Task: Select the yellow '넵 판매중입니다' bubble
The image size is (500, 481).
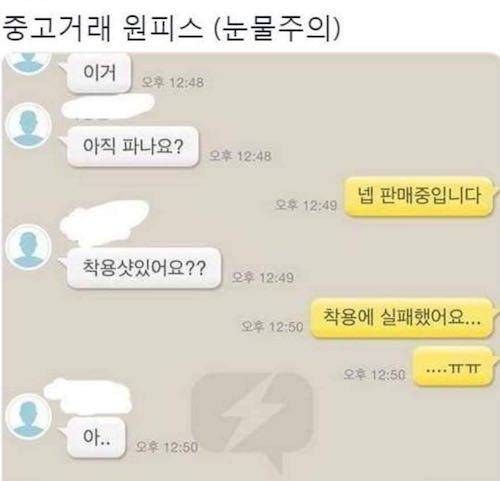Action: pos(419,196)
